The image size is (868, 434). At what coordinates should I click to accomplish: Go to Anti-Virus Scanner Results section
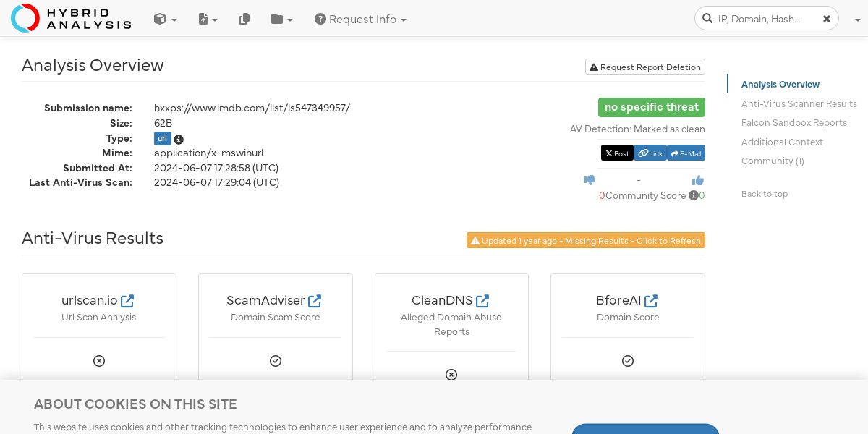799,103
